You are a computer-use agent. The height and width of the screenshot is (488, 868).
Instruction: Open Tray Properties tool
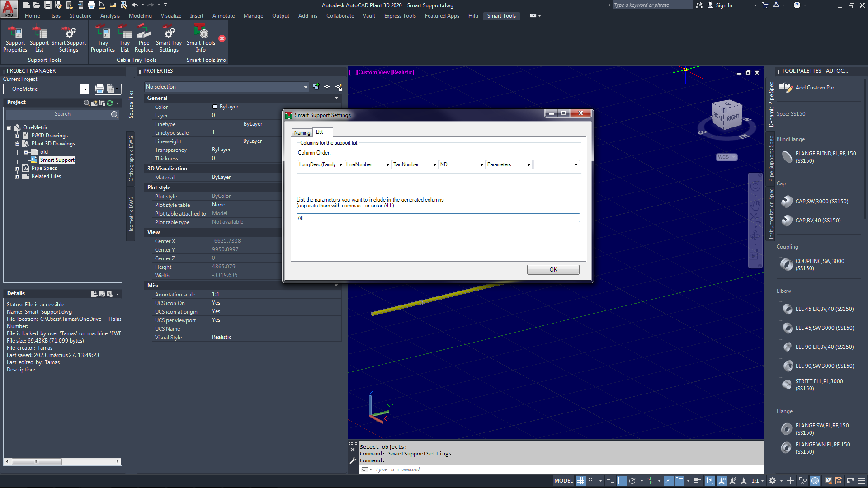[x=103, y=39]
